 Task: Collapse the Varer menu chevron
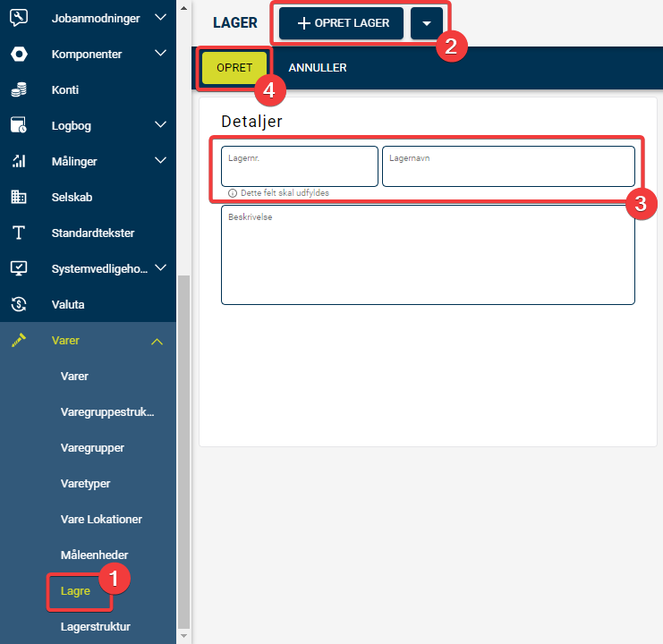click(x=157, y=341)
